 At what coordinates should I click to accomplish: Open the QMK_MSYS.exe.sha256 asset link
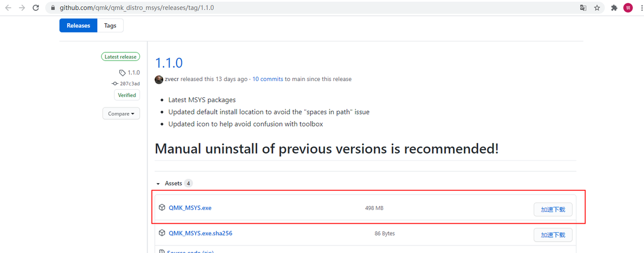[x=200, y=234]
